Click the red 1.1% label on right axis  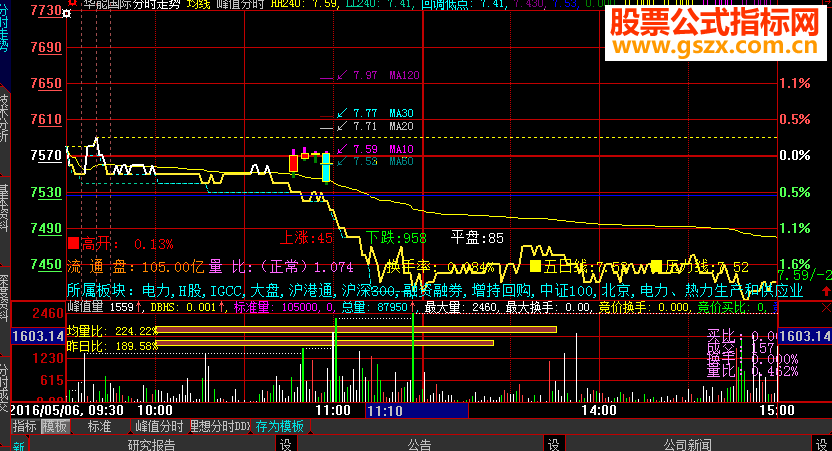(x=795, y=83)
